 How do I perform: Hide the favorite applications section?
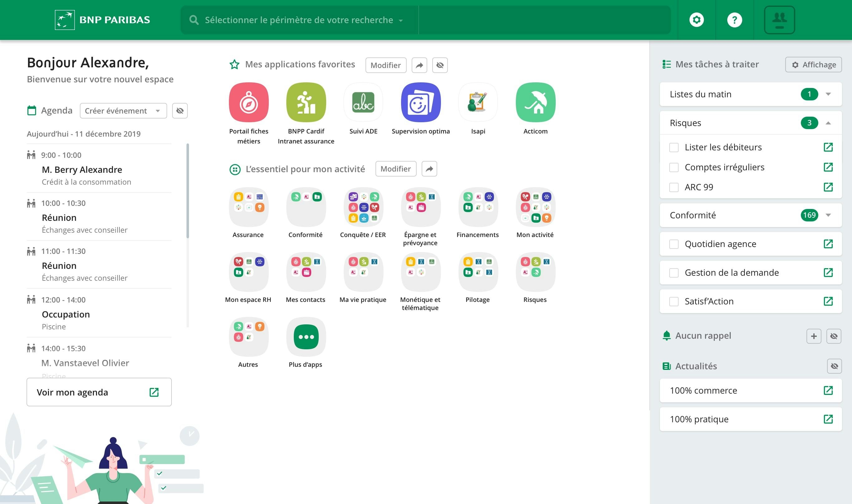click(x=440, y=65)
